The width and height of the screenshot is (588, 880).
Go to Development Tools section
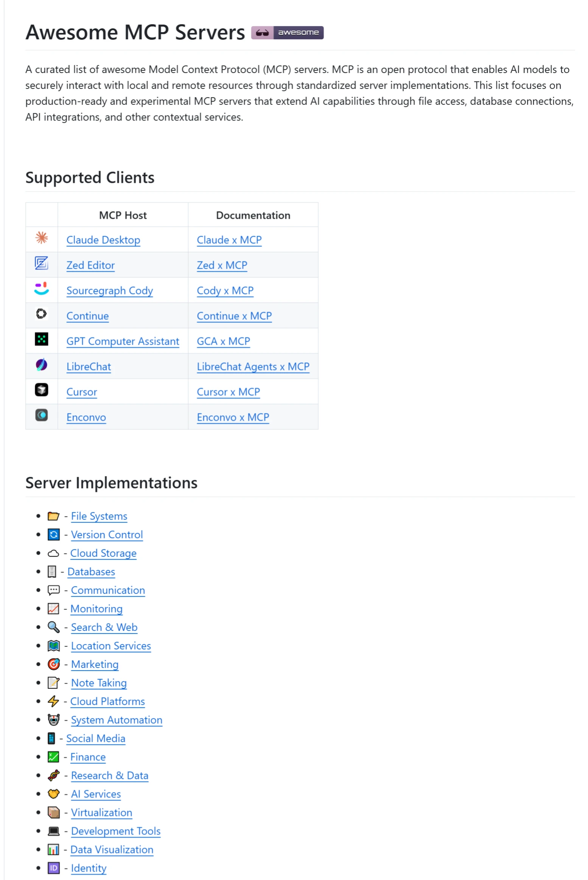click(x=116, y=832)
